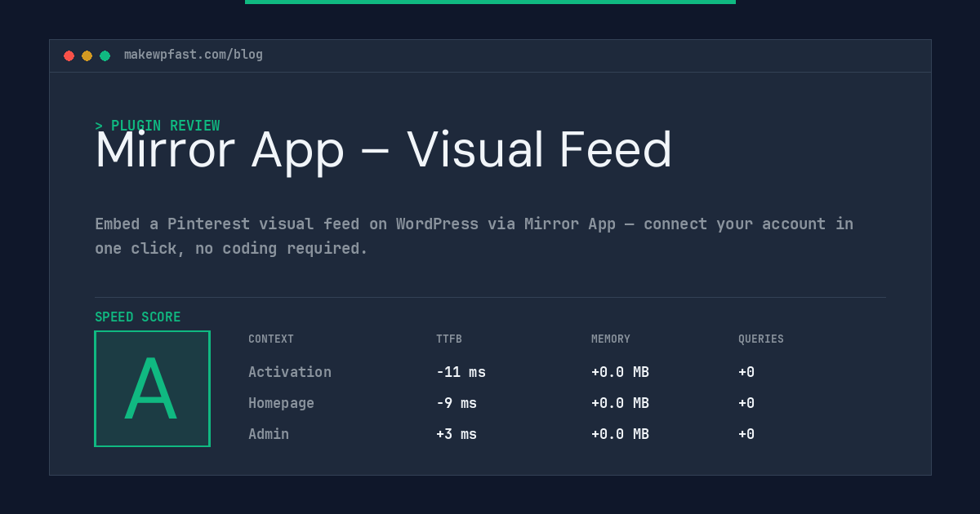Click the Admin row memory value
Screen dimensions: 980x514
click(x=620, y=434)
